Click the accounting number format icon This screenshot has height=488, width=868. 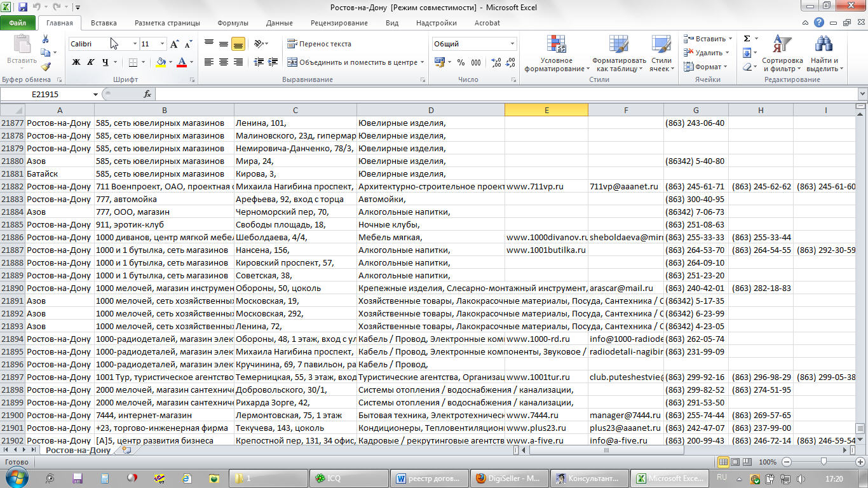tap(438, 62)
